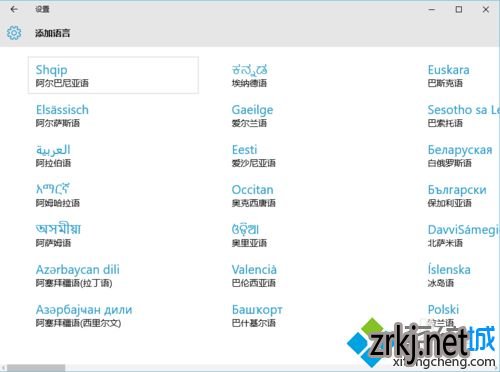Select Азәрбајҹан дили Cyrillic language
The width and height of the screenshot is (500, 372).
113,315
